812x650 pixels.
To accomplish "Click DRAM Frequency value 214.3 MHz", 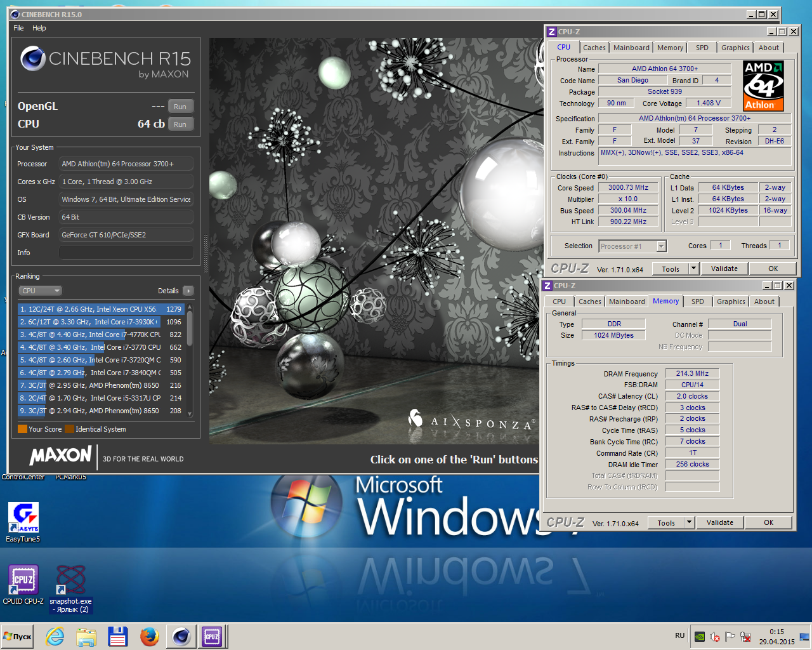I will (692, 373).
